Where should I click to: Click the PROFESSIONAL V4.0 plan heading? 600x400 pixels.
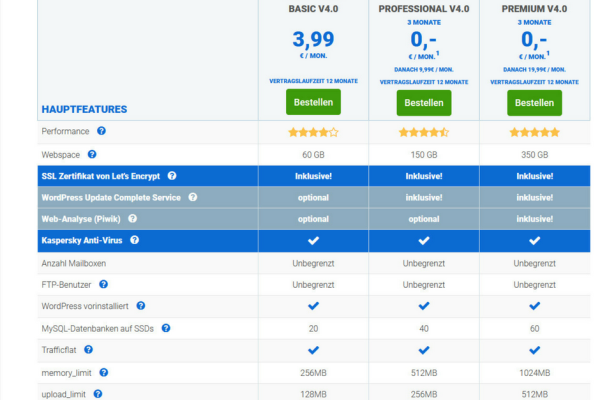(x=424, y=9)
